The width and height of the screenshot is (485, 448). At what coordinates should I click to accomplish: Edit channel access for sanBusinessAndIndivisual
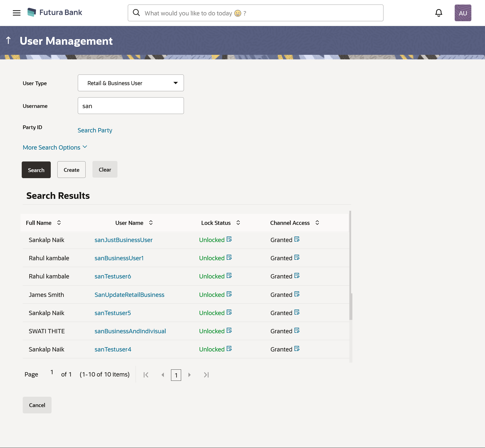(297, 331)
